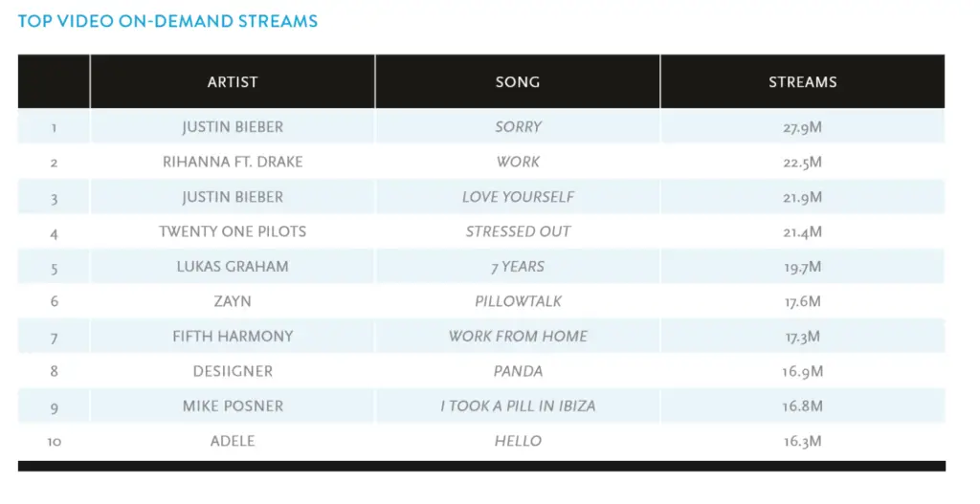Click the SONG column header
This screenshot has height=504, width=980.
(x=518, y=82)
